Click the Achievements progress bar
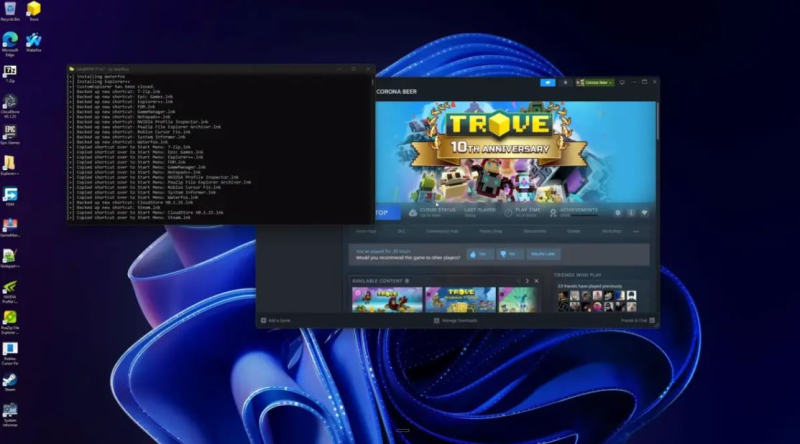Viewport: 800px width, 444px height. click(585, 216)
